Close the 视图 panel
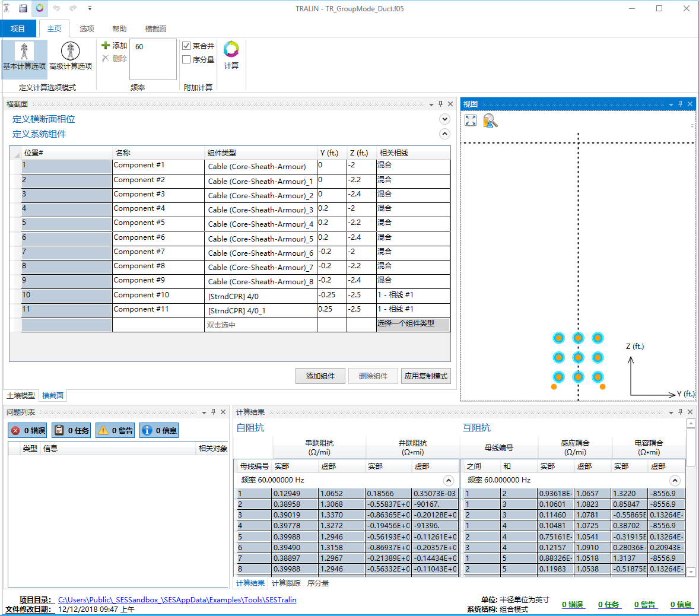Image resolution: width=699 pixels, height=616 pixels. pyautogui.click(x=690, y=104)
